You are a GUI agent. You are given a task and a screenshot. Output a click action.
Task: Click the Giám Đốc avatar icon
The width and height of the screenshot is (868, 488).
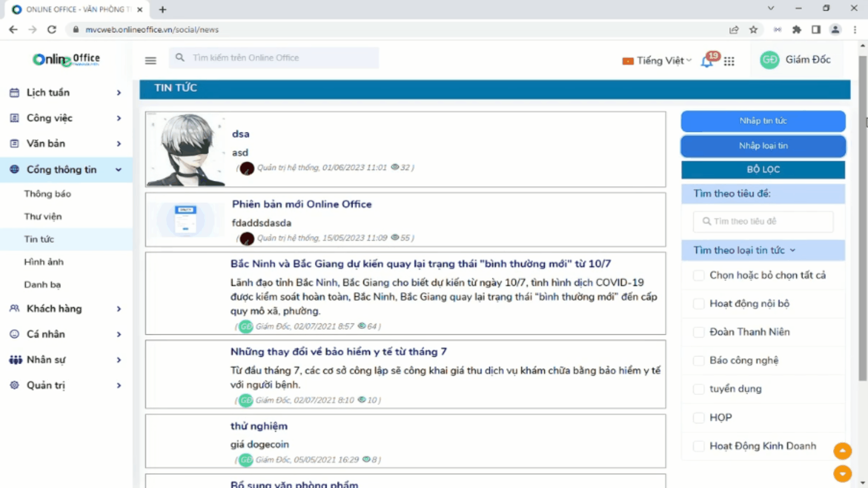(769, 60)
